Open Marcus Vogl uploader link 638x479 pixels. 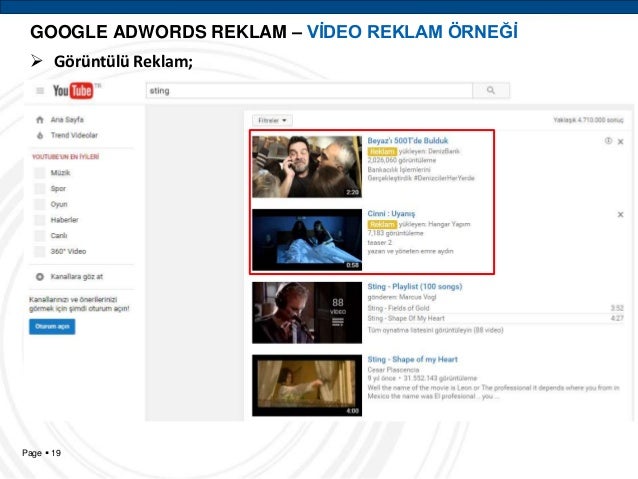(417, 297)
